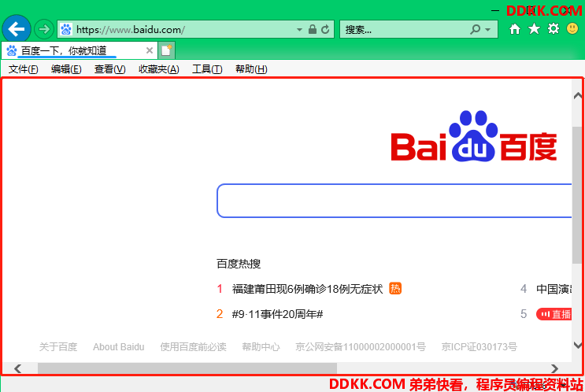Open Favorites with the star icon
This screenshot has height=392, width=585.
point(535,28)
